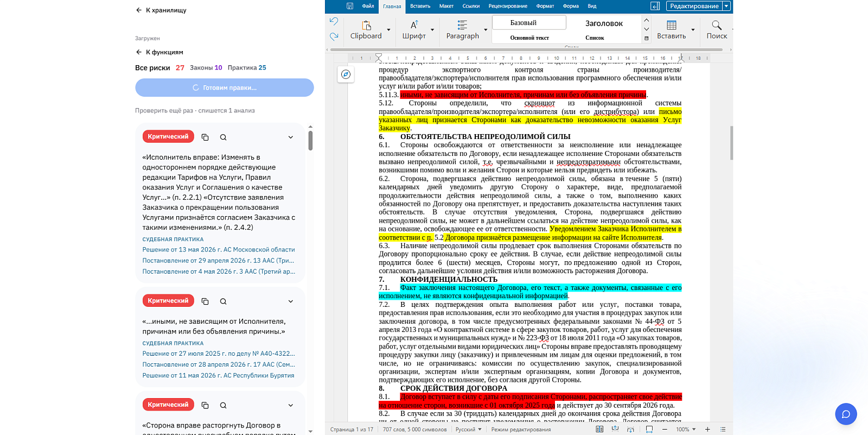
Task: Click the navigation compass icon beside the page
Action: (x=346, y=74)
